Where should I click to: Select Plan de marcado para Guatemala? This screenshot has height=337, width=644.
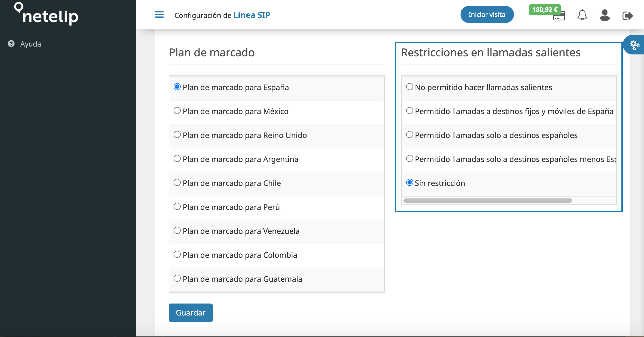177,278
